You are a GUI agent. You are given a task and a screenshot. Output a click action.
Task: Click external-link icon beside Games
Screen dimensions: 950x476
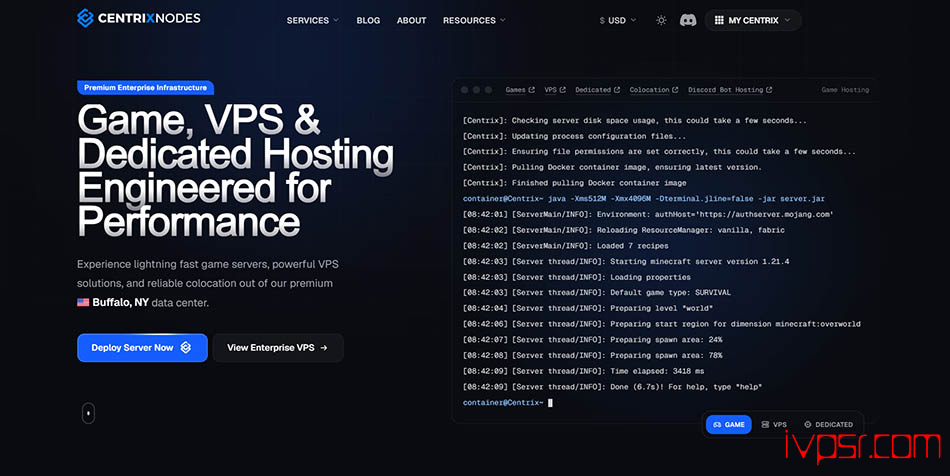pyautogui.click(x=531, y=90)
